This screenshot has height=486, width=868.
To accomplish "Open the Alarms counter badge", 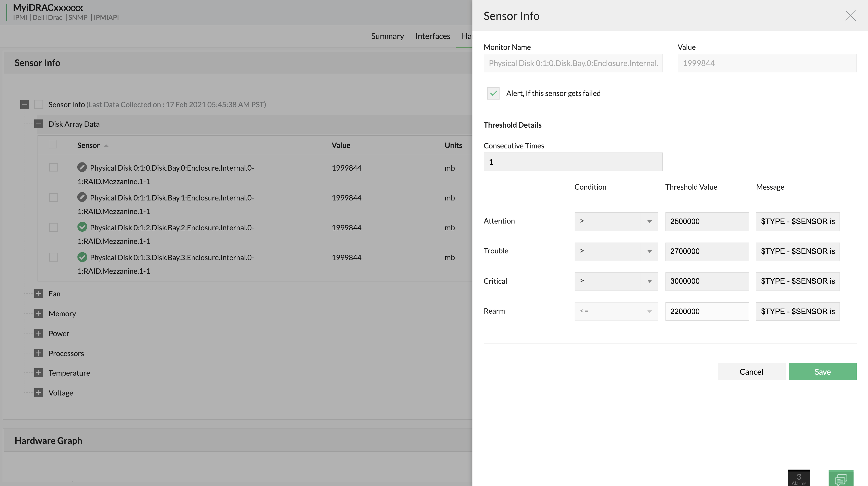I will pos(799,478).
